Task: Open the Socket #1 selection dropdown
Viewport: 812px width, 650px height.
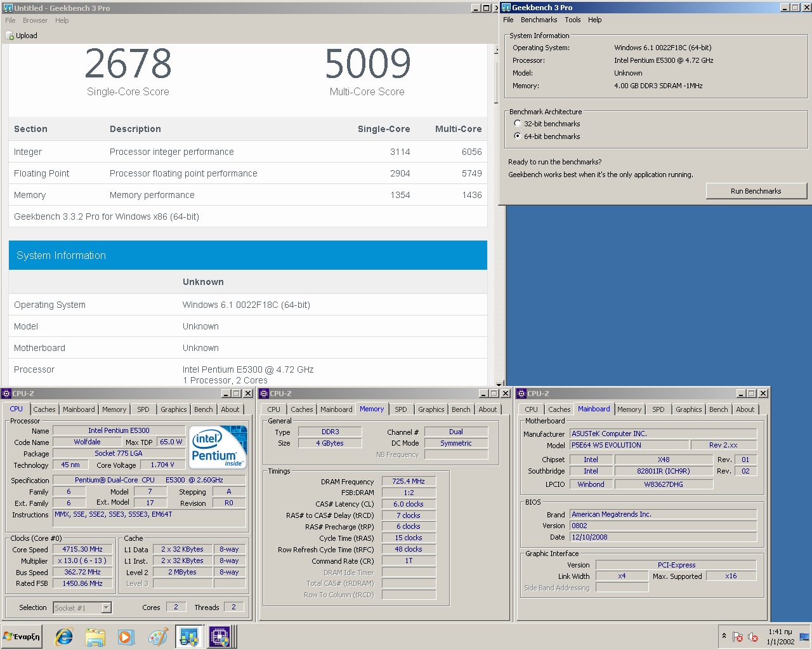Action: [106, 607]
